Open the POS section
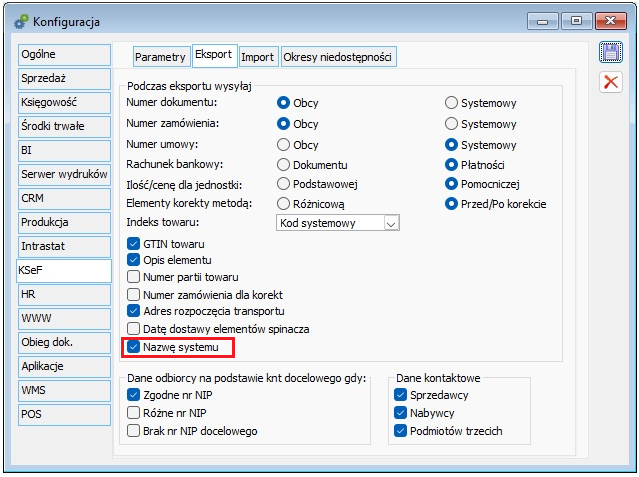The image size is (639, 477). (64, 415)
